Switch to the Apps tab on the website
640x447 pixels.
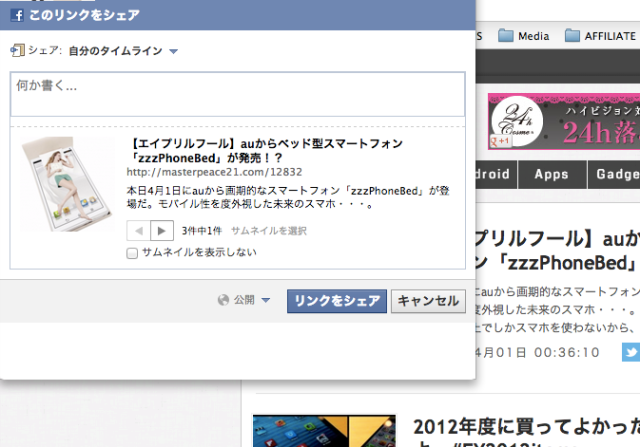tap(552, 174)
